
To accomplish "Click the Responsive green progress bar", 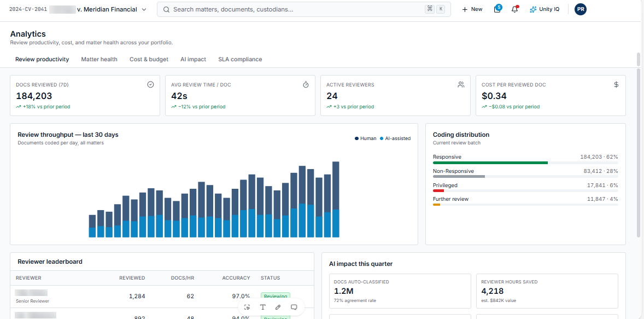I will (490, 163).
